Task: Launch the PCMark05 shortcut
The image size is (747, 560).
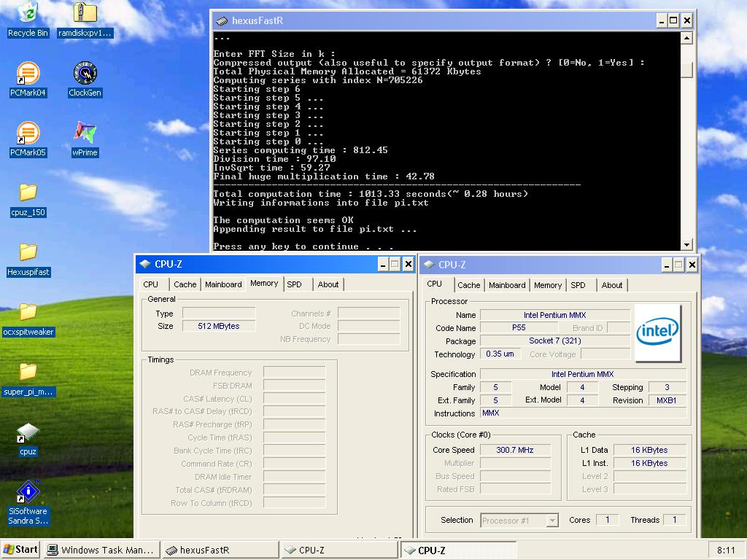Action: tap(28, 139)
